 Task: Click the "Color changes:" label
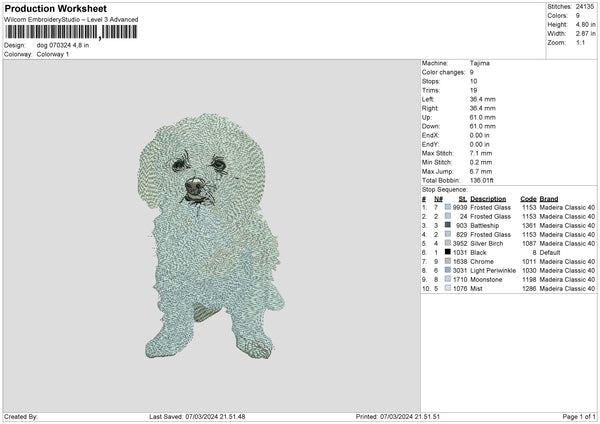pos(443,72)
